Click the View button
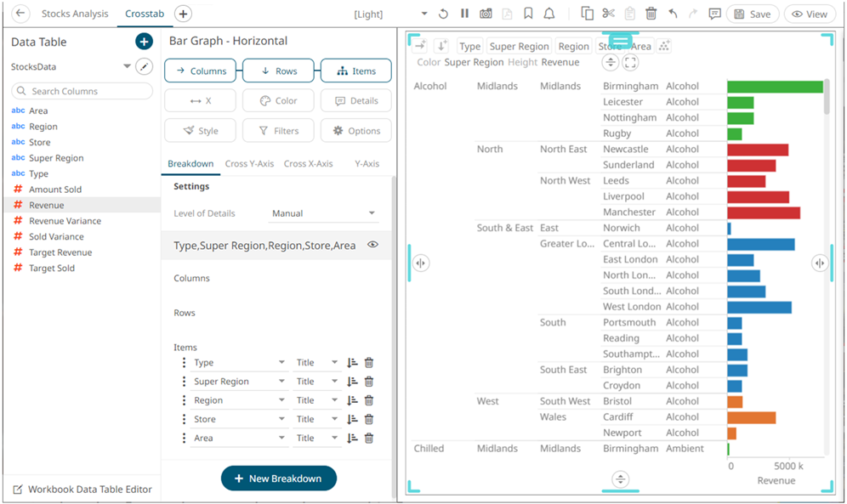 810,14
